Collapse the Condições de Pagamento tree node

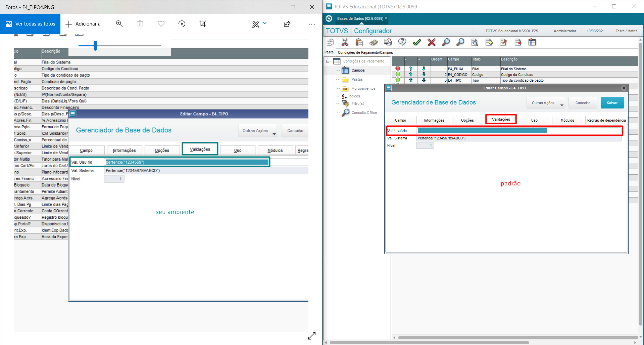point(328,61)
